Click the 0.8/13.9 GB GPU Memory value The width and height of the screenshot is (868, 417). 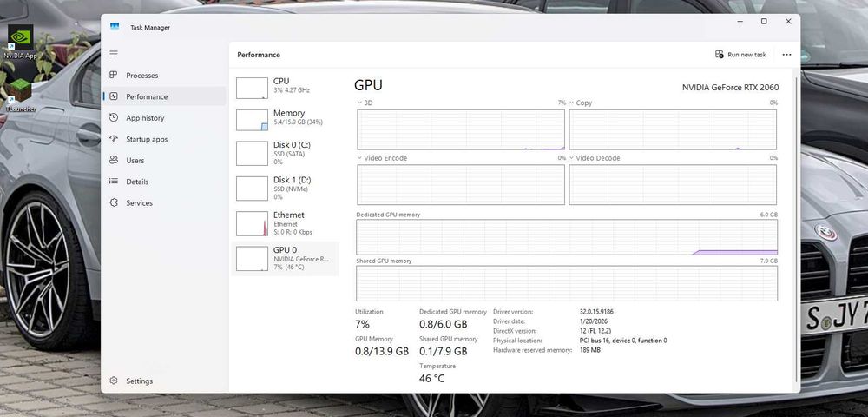(381, 351)
